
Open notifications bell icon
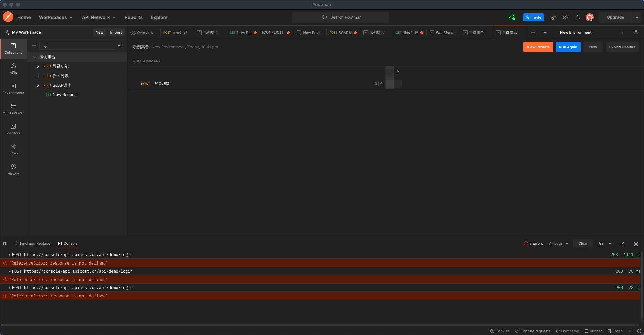[578, 17]
